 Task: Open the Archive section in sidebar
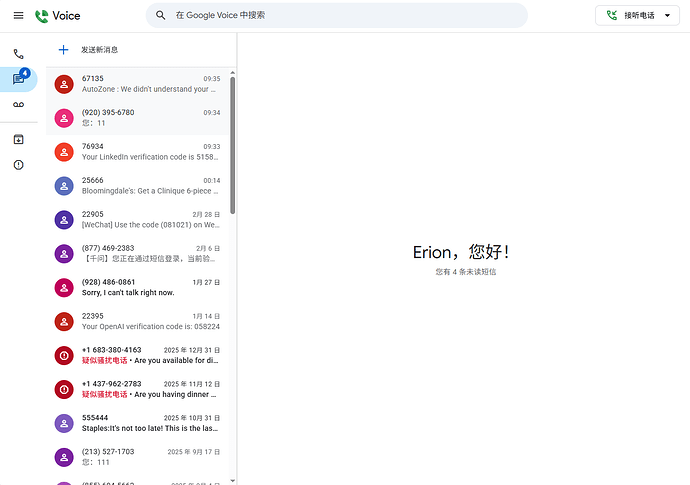18,140
